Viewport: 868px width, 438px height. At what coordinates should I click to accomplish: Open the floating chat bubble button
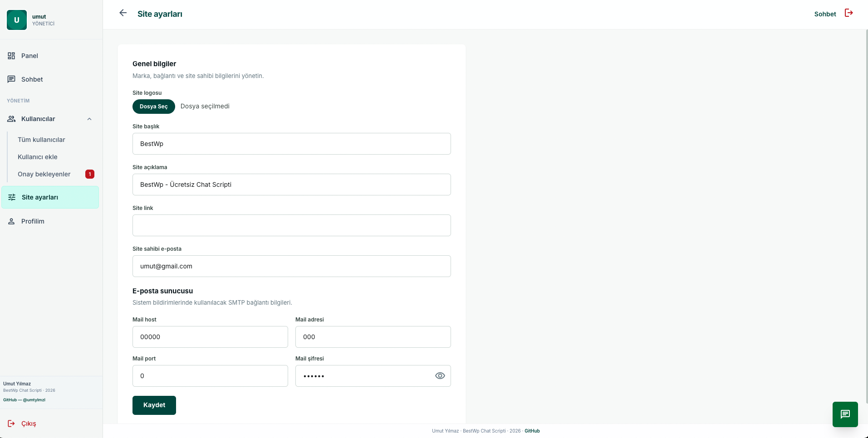845,414
